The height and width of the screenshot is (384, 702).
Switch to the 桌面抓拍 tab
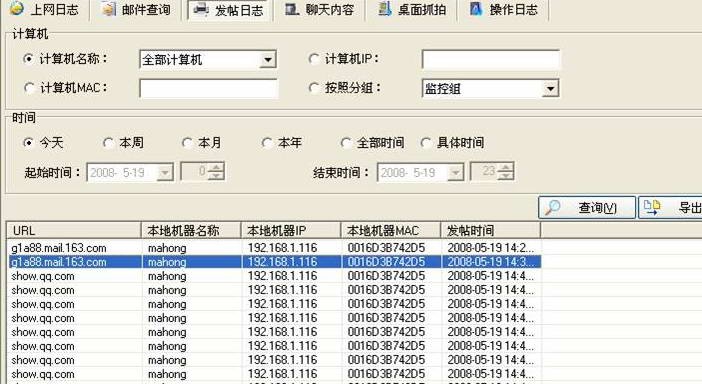coord(412,9)
